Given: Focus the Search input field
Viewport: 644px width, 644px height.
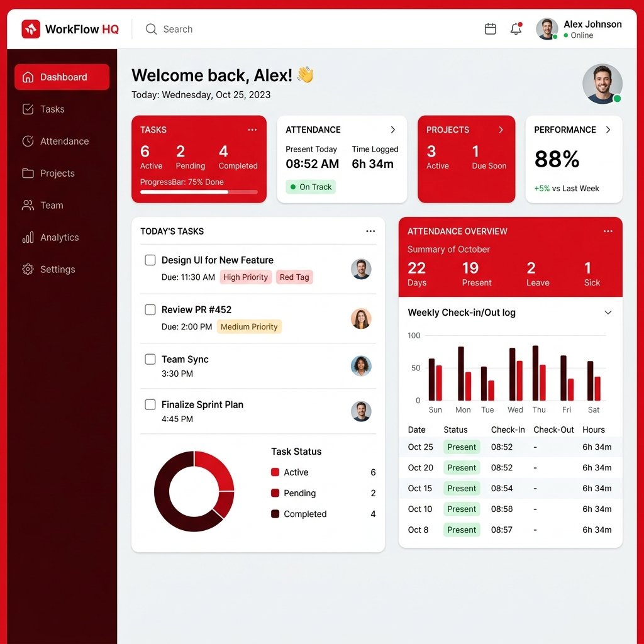Looking at the screenshot, I should pos(177,29).
